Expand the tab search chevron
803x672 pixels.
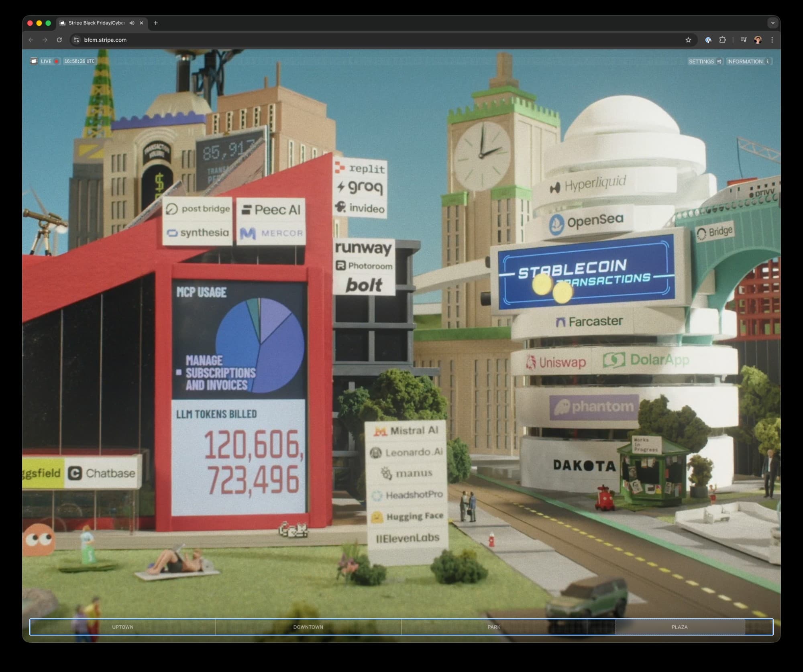click(772, 23)
